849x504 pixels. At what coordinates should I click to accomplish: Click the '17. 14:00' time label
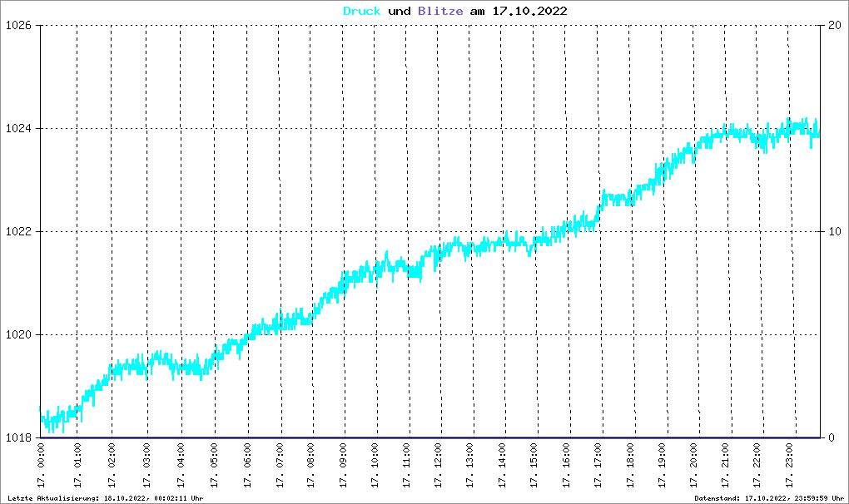coord(502,466)
